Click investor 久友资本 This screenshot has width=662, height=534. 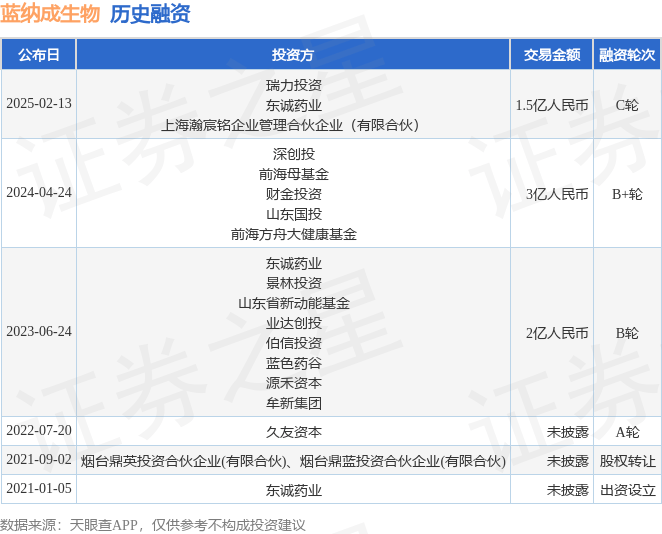tap(293, 432)
